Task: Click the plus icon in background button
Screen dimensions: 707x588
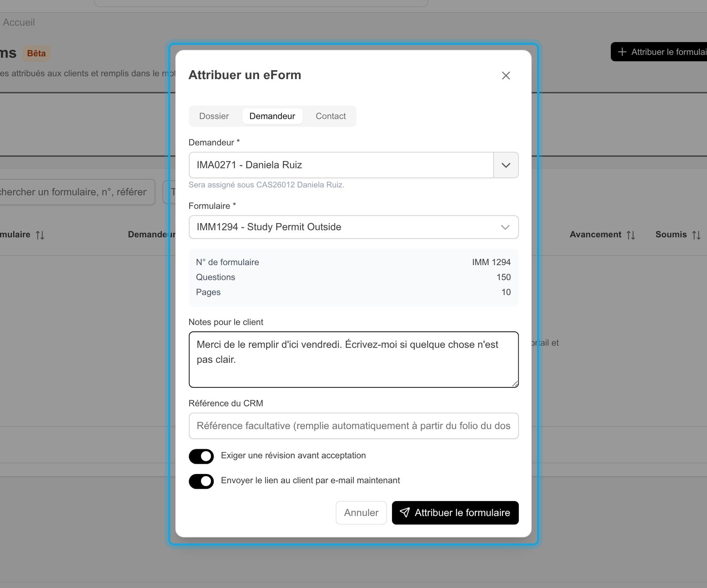Action: [622, 52]
